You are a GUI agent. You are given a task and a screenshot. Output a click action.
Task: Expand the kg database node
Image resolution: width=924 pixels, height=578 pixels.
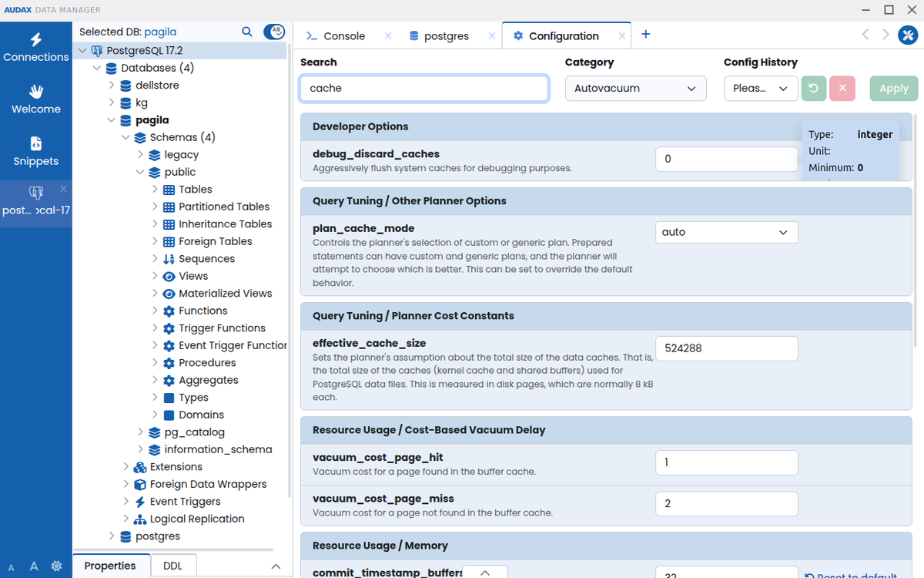(x=112, y=102)
